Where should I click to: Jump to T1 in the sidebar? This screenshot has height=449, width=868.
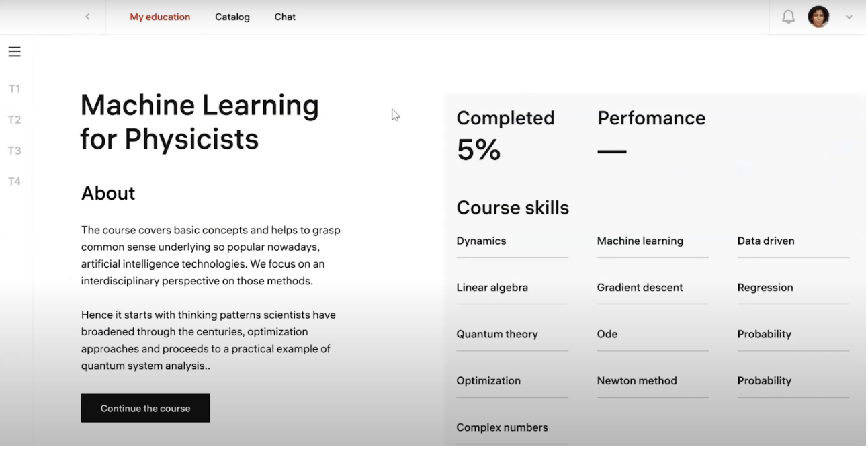(x=14, y=89)
